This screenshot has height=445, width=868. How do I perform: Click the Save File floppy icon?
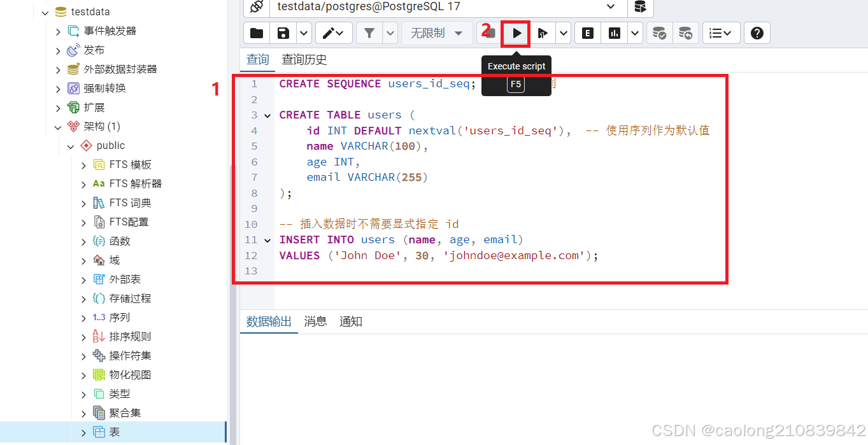tap(283, 33)
